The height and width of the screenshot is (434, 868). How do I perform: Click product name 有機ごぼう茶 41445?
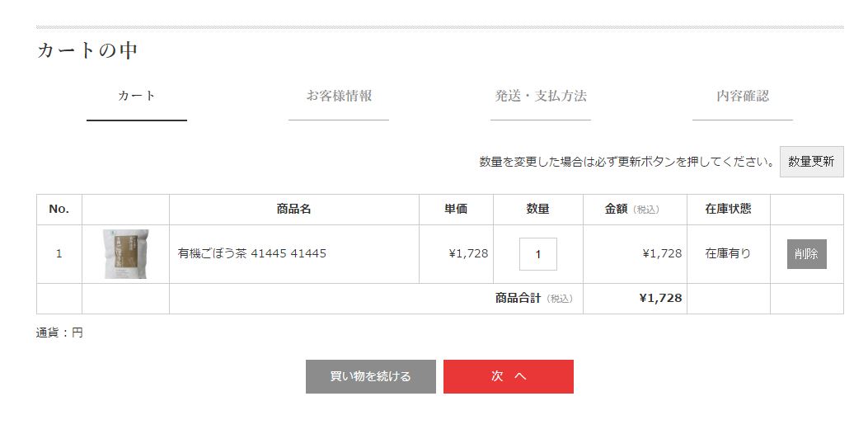click(252, 253)
